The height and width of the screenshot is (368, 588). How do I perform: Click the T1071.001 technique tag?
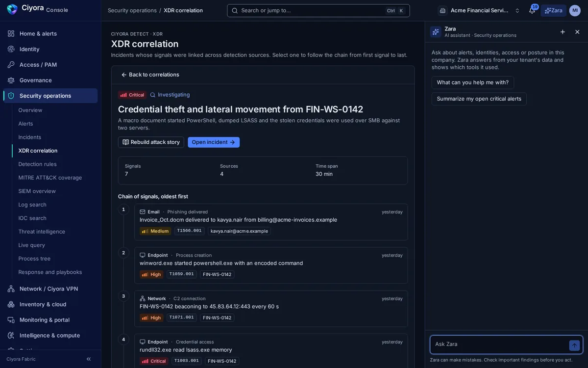182,317
